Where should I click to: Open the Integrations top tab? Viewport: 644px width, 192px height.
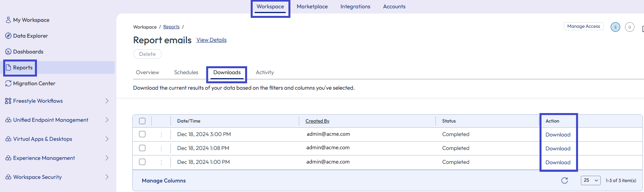pos(355,7)
